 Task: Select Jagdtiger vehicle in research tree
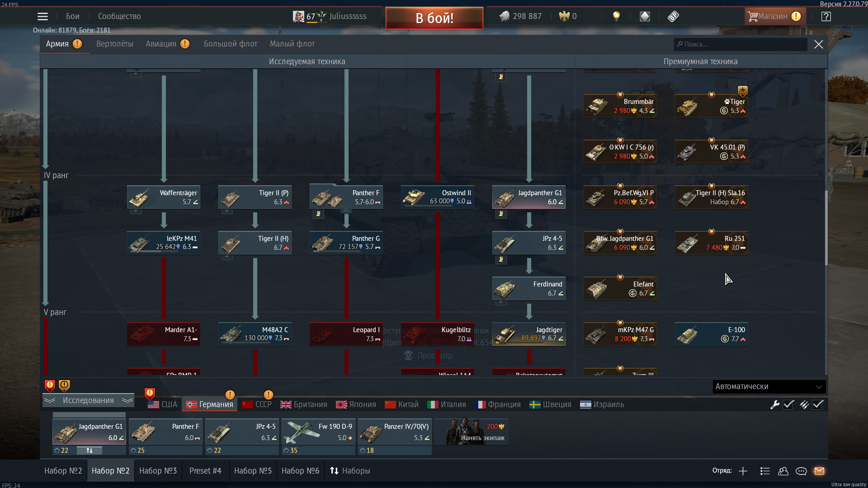coord(529,334)
